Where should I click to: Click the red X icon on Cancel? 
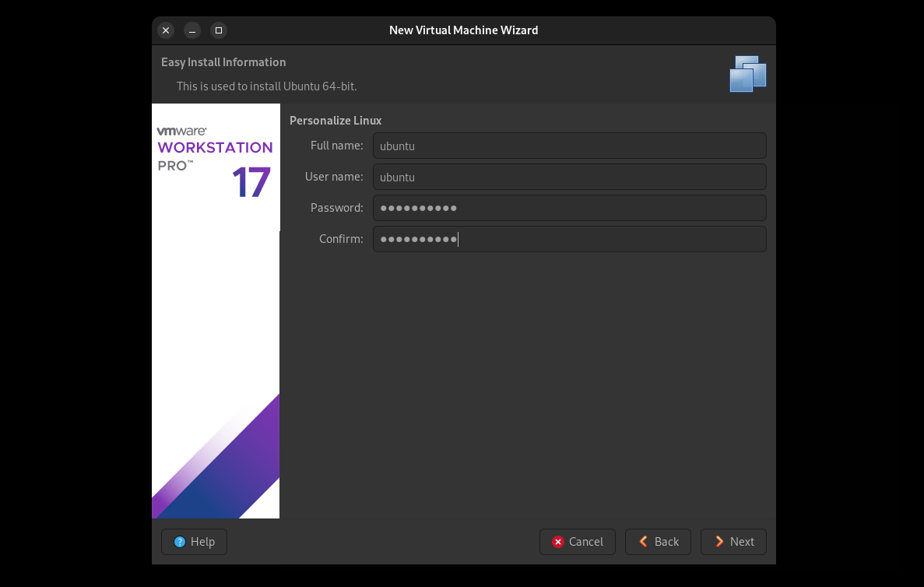click(557, 542)
